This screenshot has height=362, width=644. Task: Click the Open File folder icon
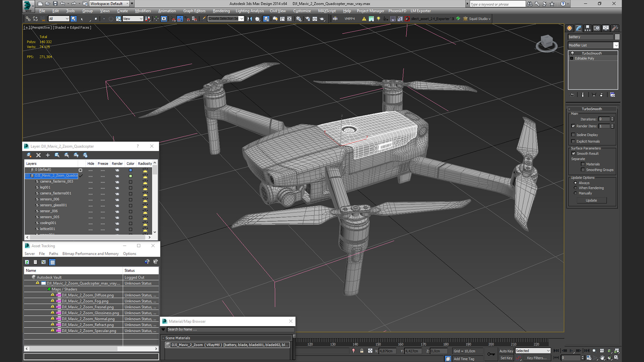(48, 4)
